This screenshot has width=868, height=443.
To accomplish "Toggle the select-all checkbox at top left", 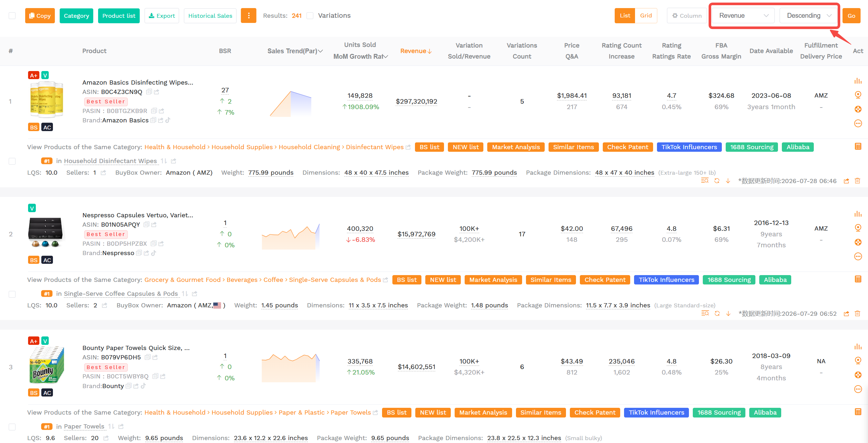I will coord(12,15).
